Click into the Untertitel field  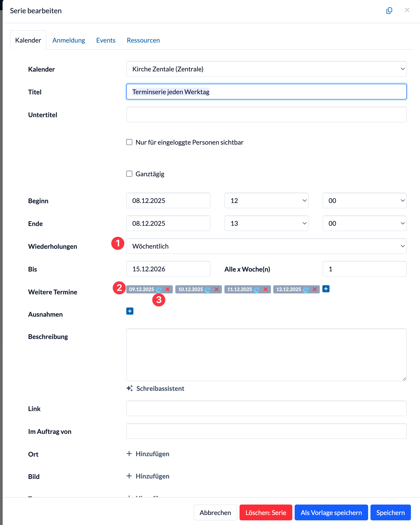(x=266, y=114)
